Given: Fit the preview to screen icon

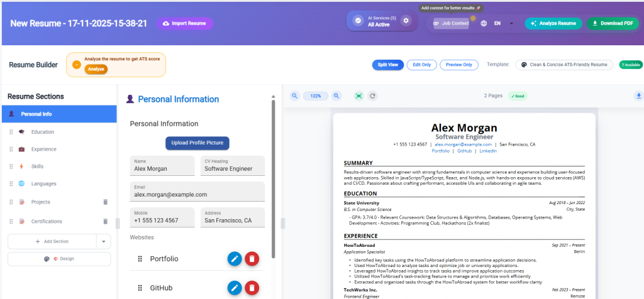Looking at the screenshot, I should (x=359, y=96).
